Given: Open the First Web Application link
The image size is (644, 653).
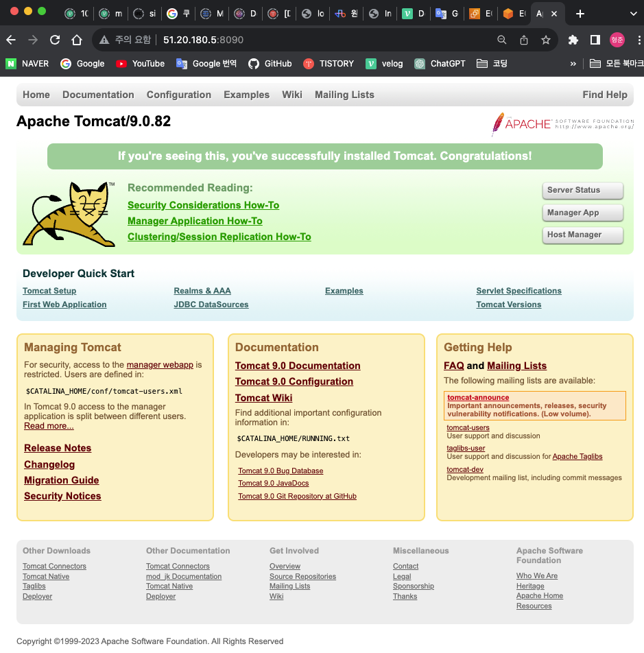Looking at the screenshot, I should click(64, 305).
